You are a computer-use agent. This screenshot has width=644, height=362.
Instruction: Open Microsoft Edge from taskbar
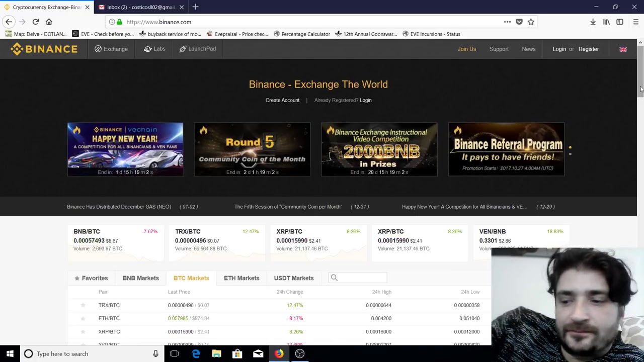point(196,353)
